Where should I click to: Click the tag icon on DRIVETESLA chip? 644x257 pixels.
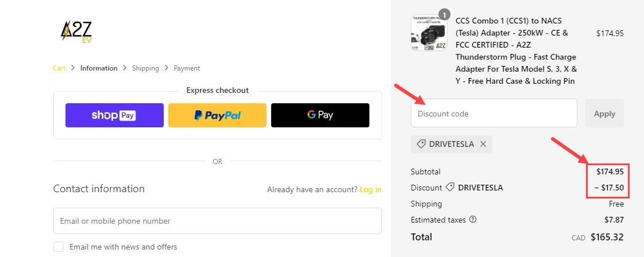coord(421,145)
